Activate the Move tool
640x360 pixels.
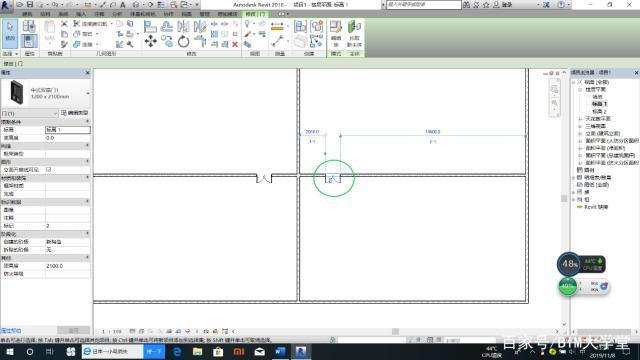coord(150,41)
